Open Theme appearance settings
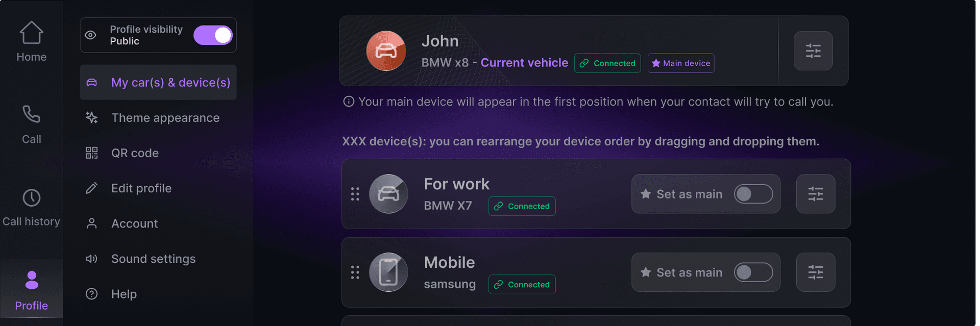Image resolution: width=980 pixels, height=326 pixels. click(x=165, y=118)
